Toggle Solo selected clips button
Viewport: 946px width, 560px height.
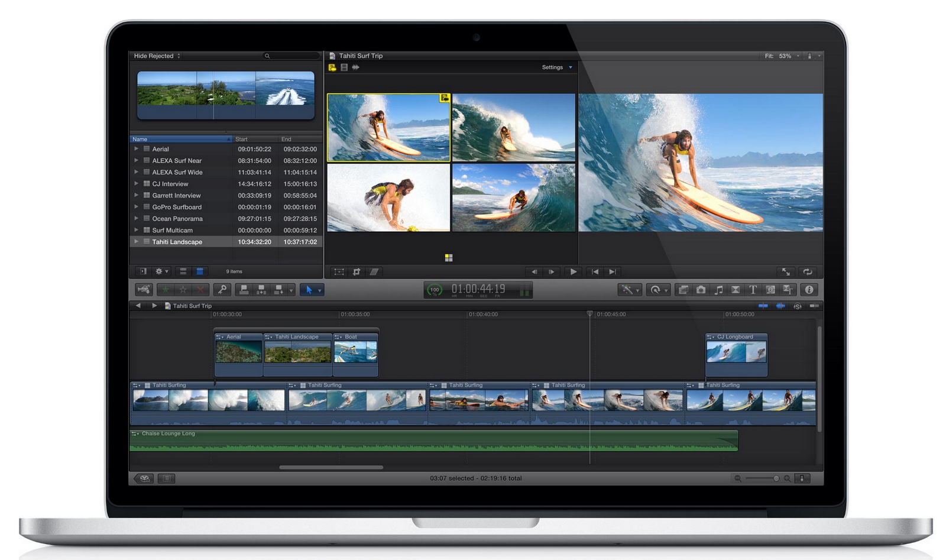[798, 306]
